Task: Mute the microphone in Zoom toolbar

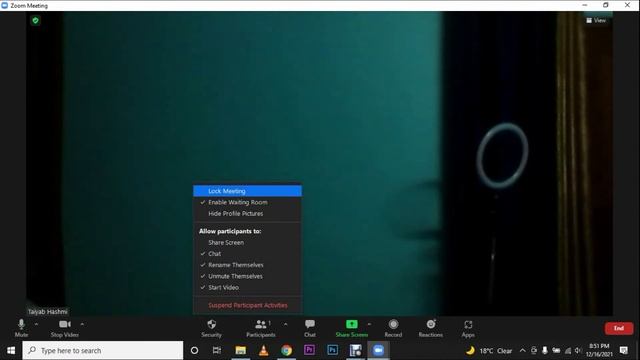Action: point(21,328)
